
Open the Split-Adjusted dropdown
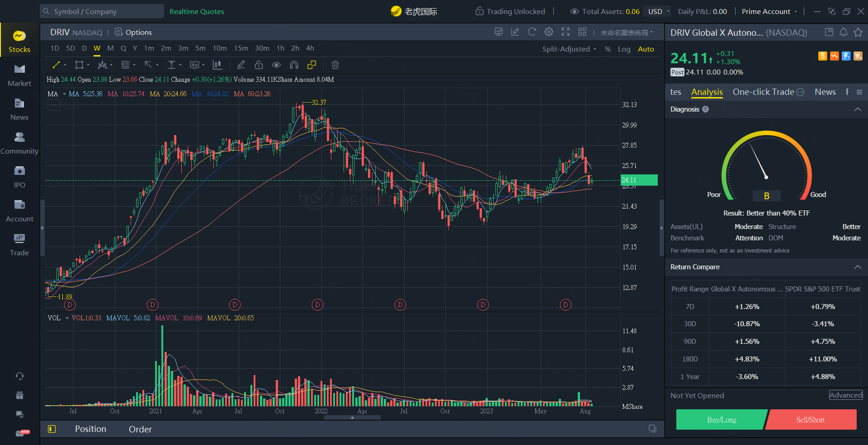(x=569, y=49)
